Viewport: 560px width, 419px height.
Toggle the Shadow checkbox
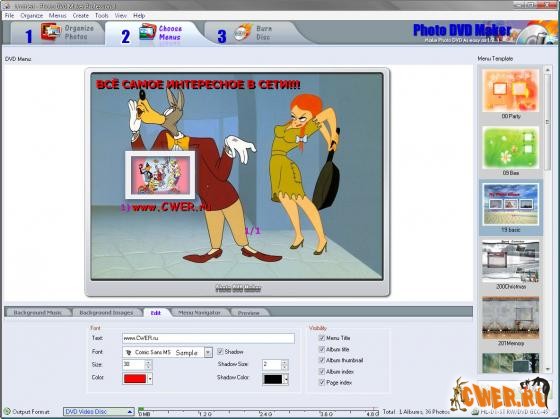tap(220, 351)
